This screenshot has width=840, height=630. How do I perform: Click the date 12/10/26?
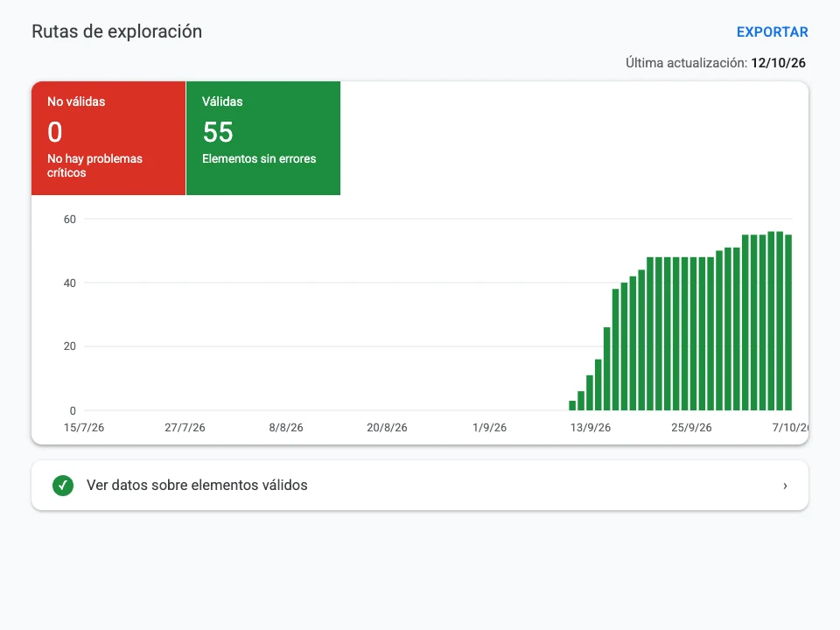click(778, 63)
